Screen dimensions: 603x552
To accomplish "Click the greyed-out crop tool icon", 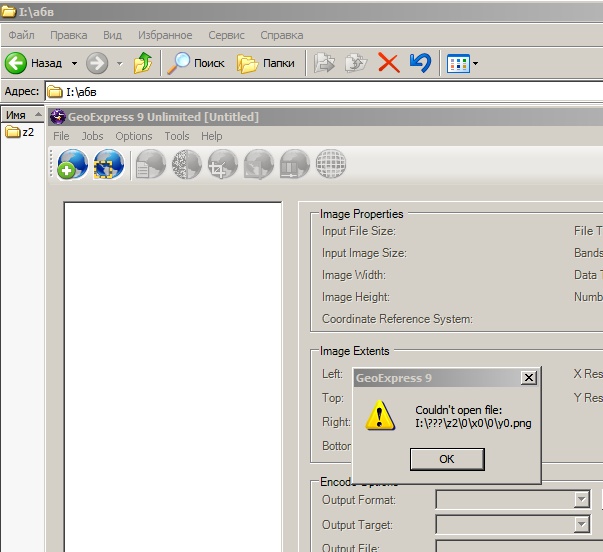I will point(223,164).
